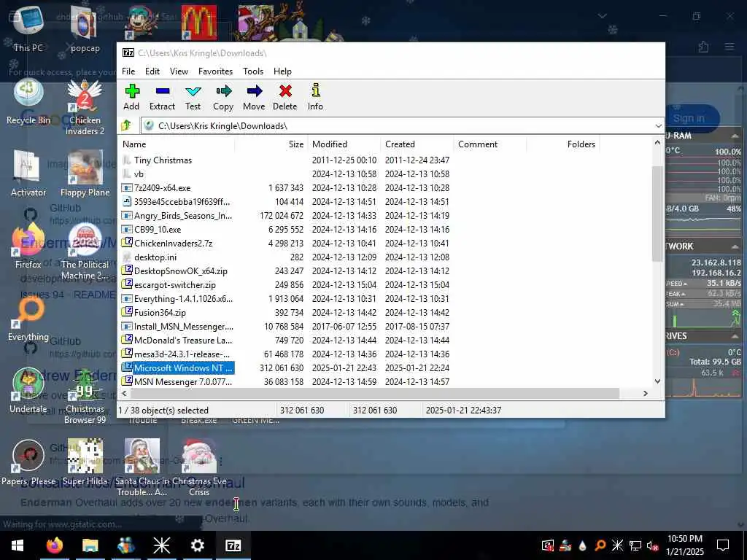The image size is (747, 560).
Task: Select CB99_10.exe file
Action: click(x=158, y=230)
